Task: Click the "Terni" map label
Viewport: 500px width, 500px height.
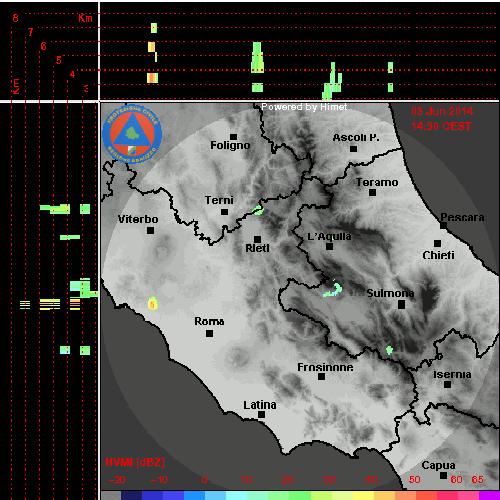Action: point(219,200)
